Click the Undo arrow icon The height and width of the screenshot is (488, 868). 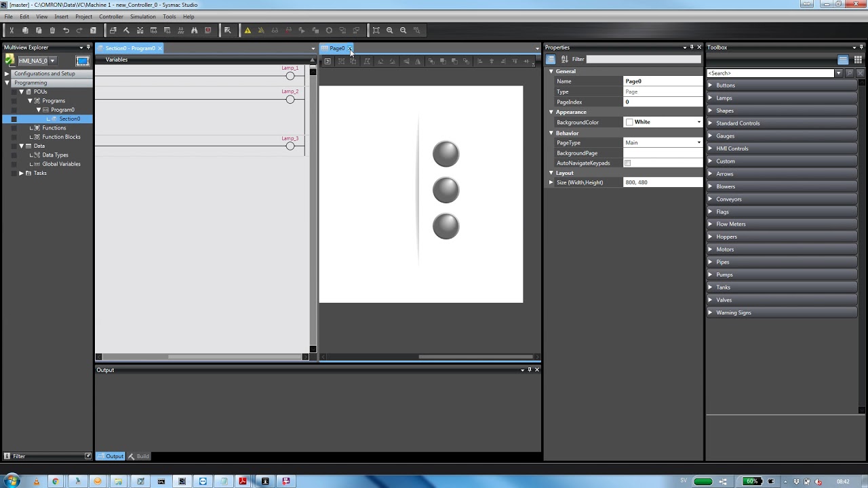66,30
